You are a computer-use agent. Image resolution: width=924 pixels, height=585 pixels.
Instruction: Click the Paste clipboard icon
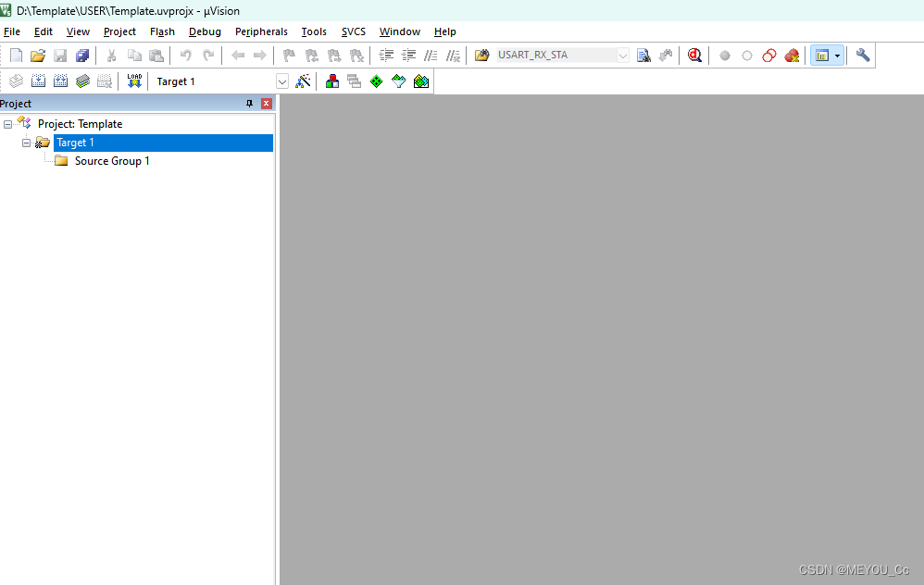156,56
